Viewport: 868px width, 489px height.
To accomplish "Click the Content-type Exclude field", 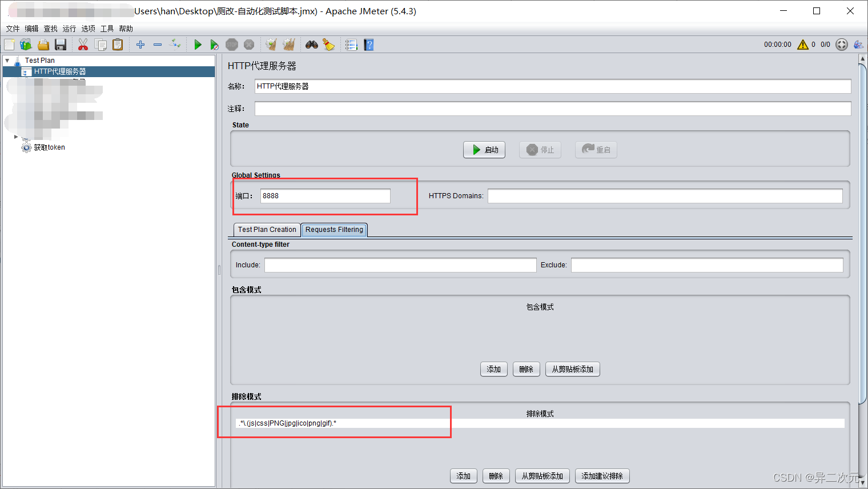I will click(x=707, y=265).
